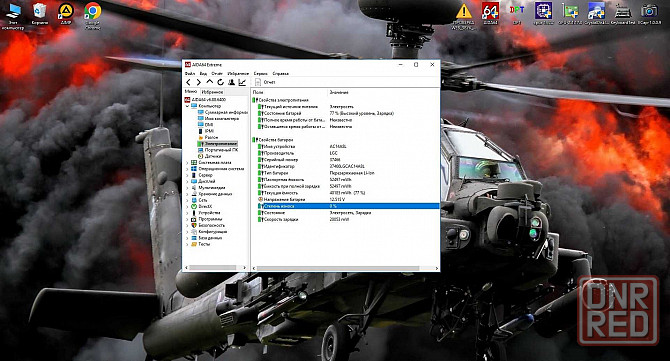Switch to the Избранное tab
Image resolution: width=670 pixels, height=361 pixels.
click(212, 92)
